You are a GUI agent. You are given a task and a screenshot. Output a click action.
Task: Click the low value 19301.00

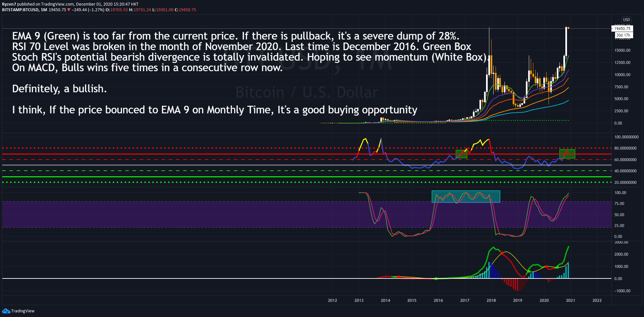pos(165,10)
